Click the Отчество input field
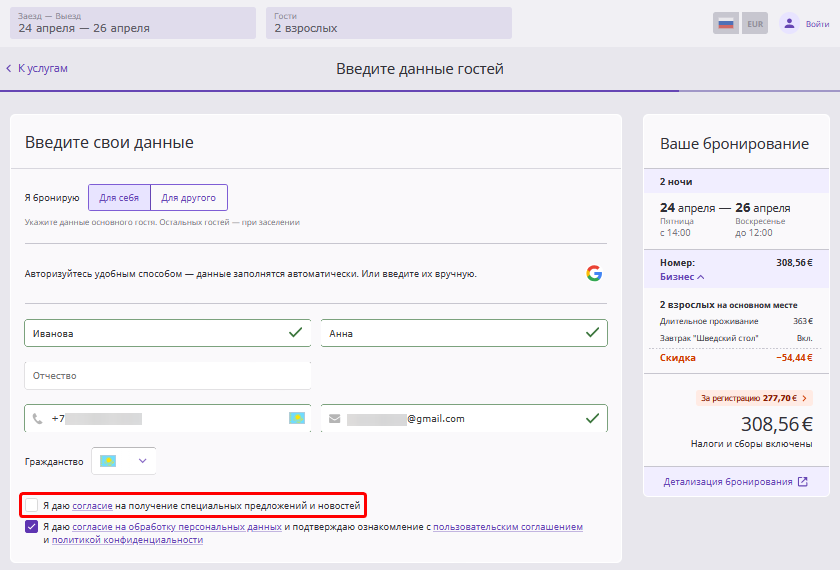 click(167, 375)
